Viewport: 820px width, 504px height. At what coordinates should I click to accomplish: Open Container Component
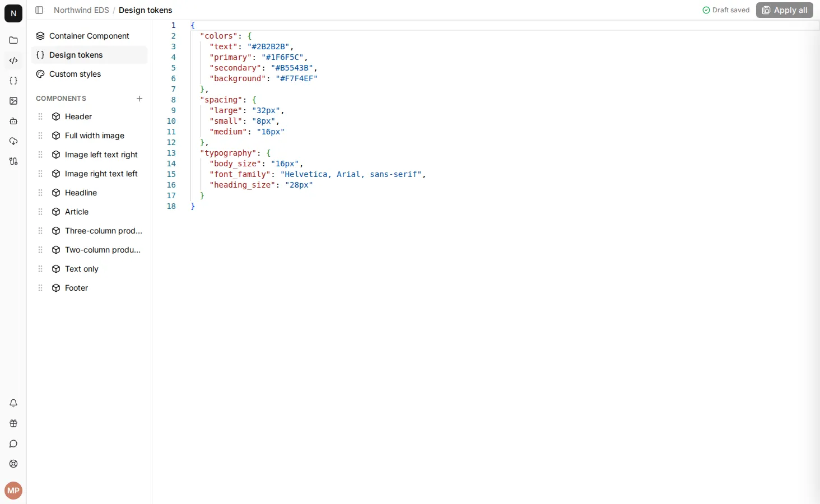(x=90, y=36)
